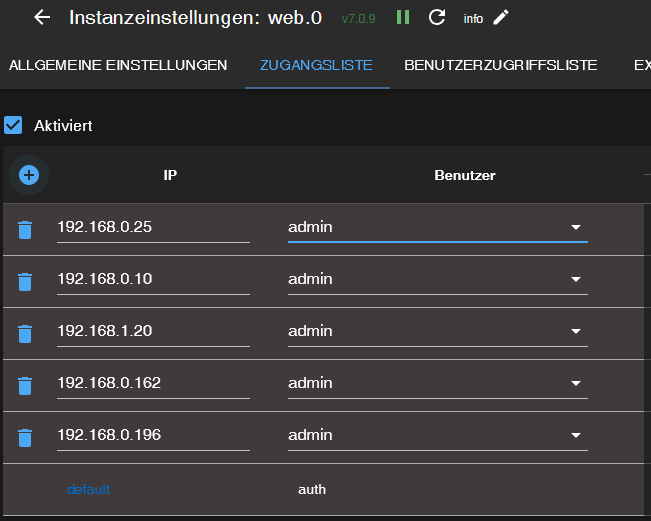Viewport: 651px width, 521px height.
Task: Delete the 192.168.0.10 entry
Action: point(25,282)
